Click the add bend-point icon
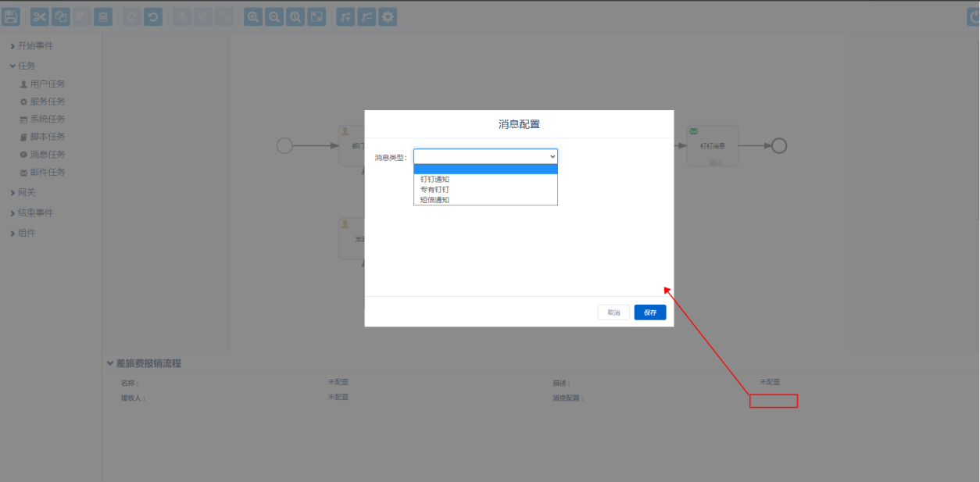Screen dimensions: 980x482 [x=345, y=16]
